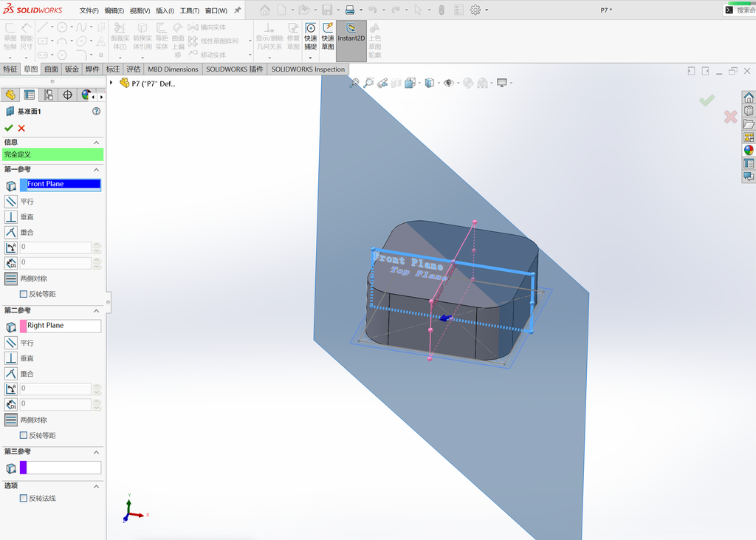The height and width of the screenshot is (540, 756).
Task: Open the Hide/Show Items eye icon
Action: (448, 83)
